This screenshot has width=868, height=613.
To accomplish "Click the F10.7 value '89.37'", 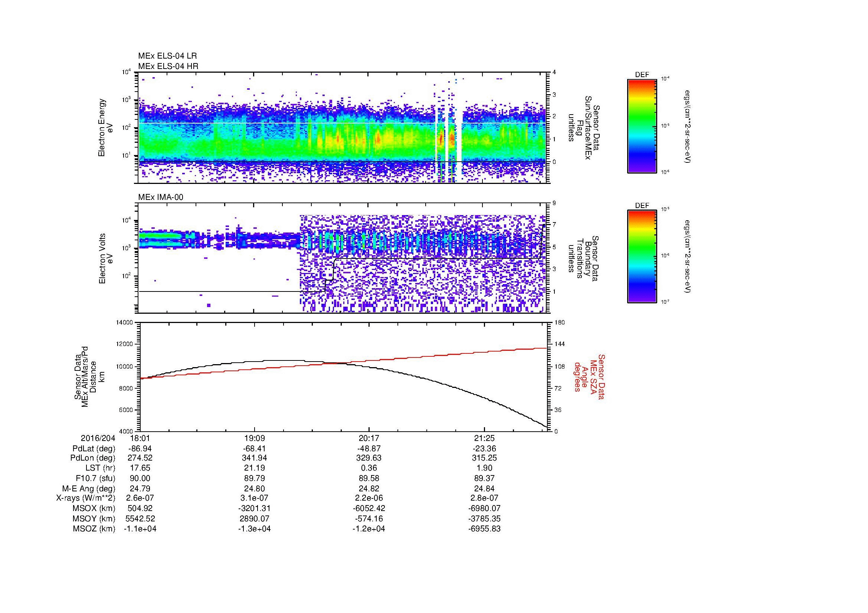I will pos(484,478).
